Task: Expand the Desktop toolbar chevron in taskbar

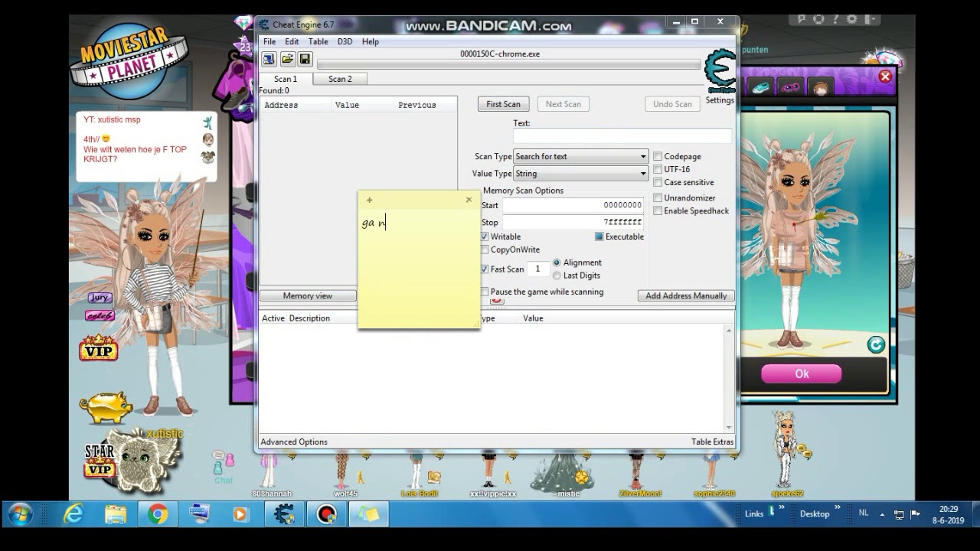Action: tap(838, 509)
